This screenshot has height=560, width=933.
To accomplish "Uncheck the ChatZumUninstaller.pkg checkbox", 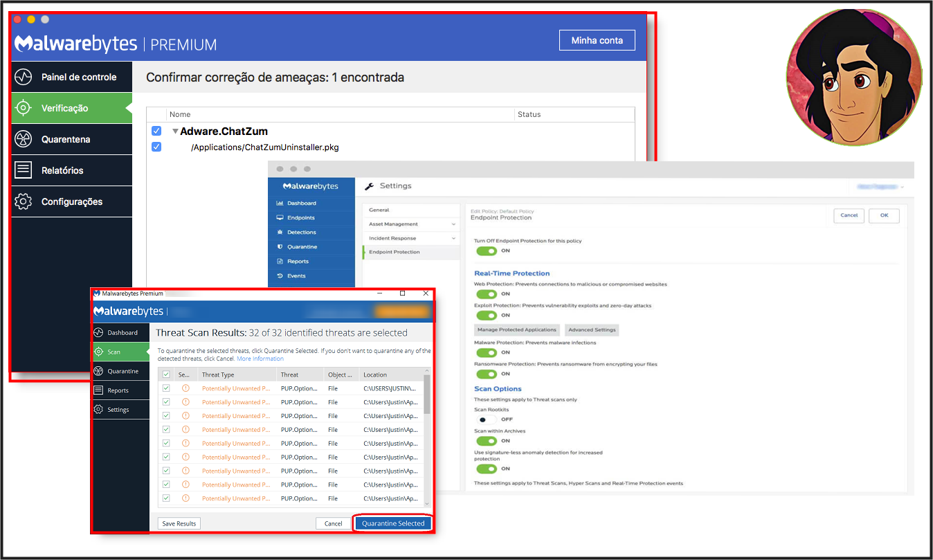I will pos(156,147).
